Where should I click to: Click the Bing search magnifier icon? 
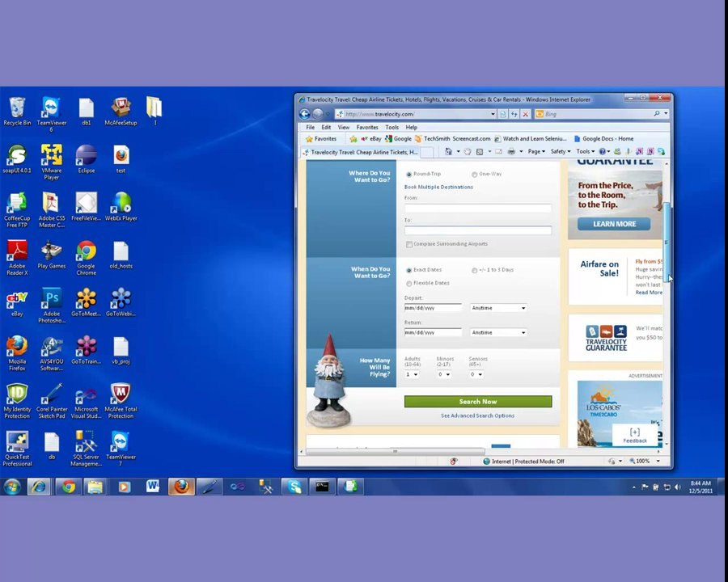click(657, 114)
